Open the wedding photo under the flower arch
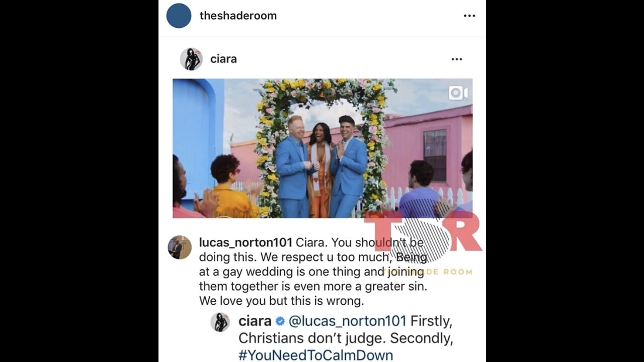The image size is (644, 362). point(323,148)
